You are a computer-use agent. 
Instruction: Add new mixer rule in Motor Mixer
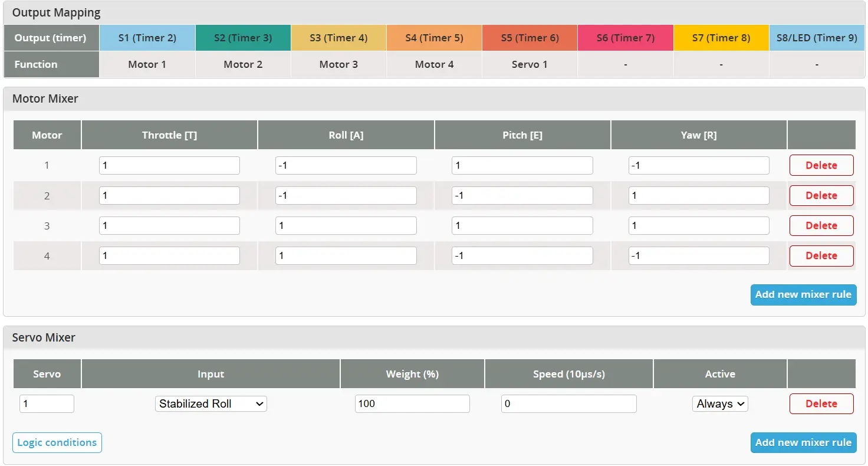803,294
